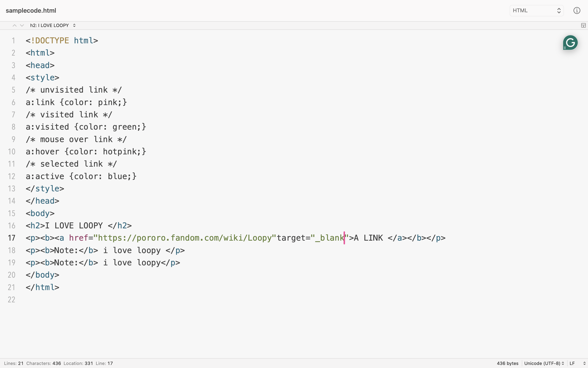Click 'Line: 17' in the status bar
This screenshot has width=588, height=368.
coord(104,363)
